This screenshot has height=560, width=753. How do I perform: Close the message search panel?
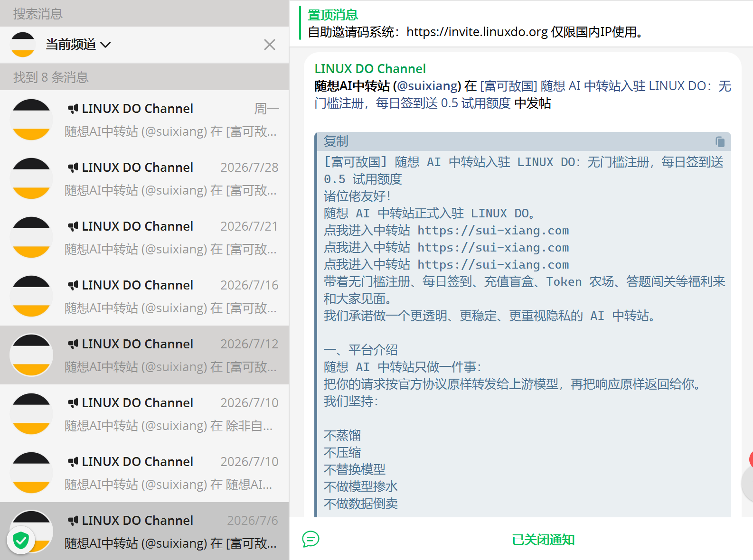(270, 45)
